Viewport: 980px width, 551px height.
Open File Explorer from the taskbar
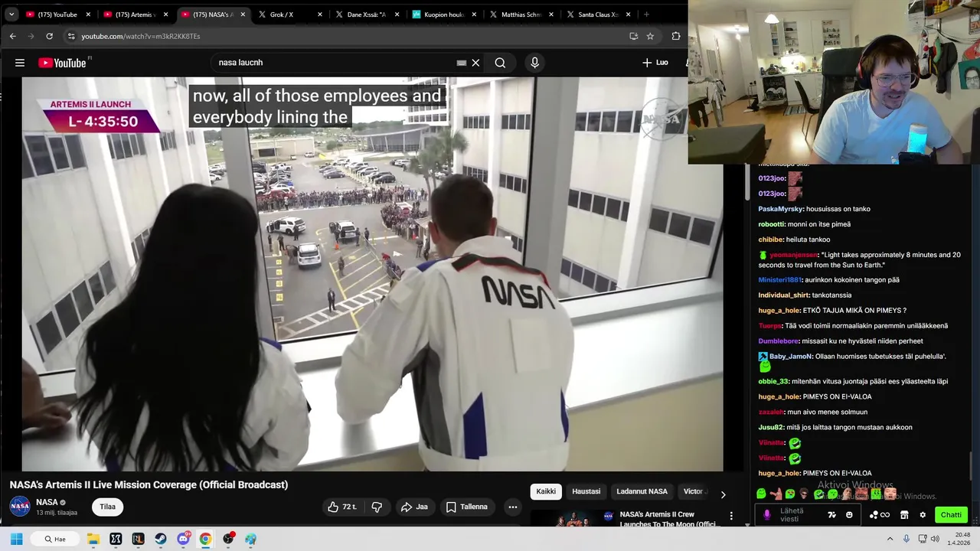point(93,539)
